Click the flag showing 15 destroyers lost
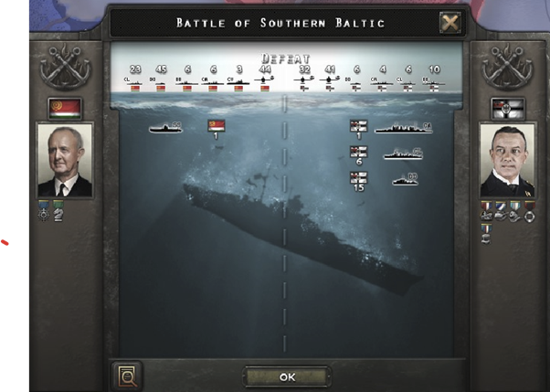This screenshot has width=550, height=392. (x=358, y=177)
